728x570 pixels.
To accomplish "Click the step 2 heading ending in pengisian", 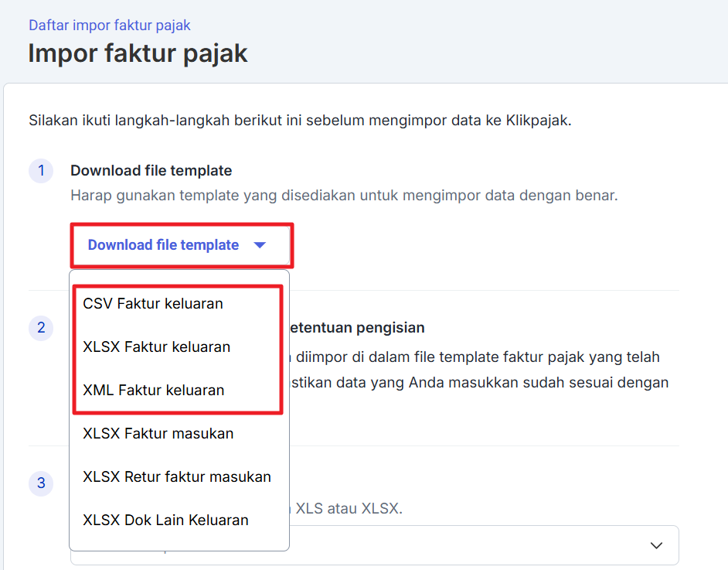I will pyautogui.click(x=355, y=328).
